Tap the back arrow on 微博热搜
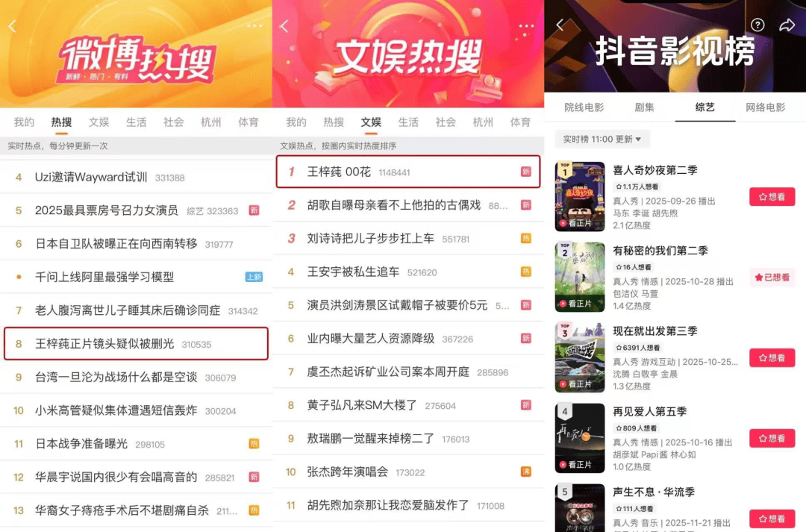 [13, 26]
